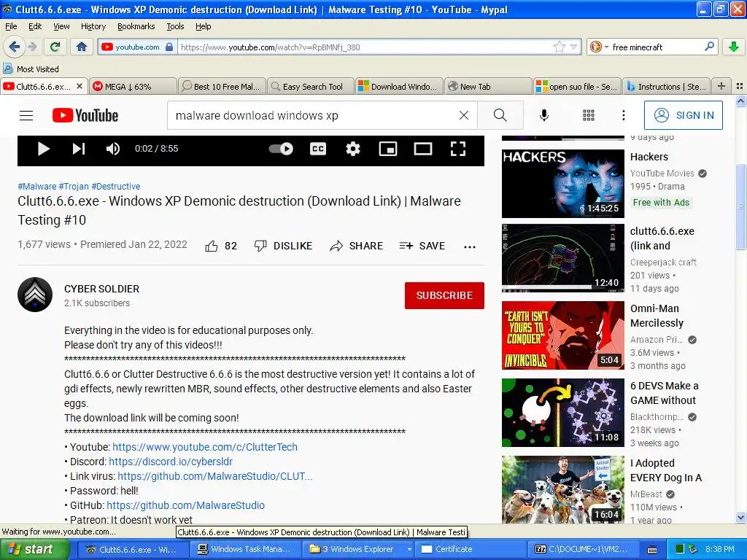
Task: Open the Tools menu
Action: (175, 26)
